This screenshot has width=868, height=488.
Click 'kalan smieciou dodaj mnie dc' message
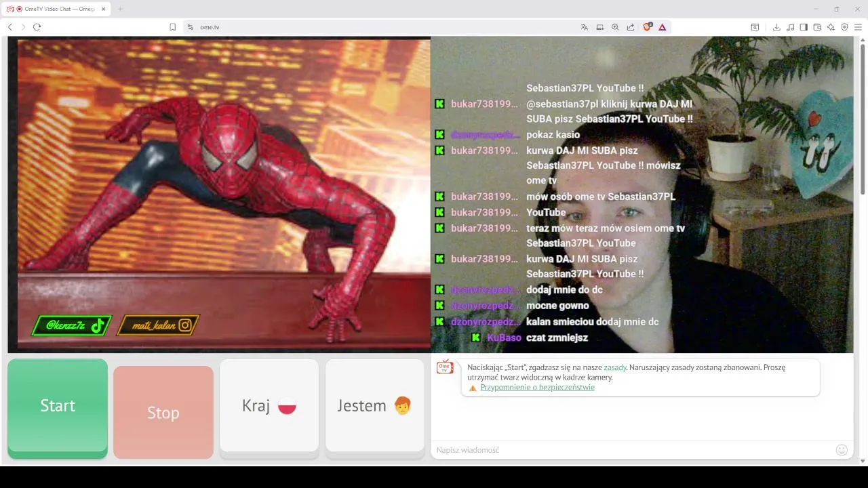tap(592, 322)
